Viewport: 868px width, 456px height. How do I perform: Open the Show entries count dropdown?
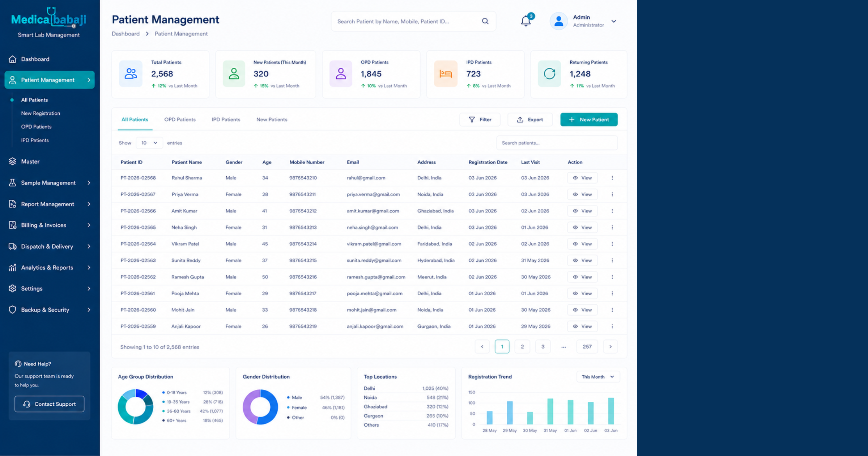(x=149, y=143)
